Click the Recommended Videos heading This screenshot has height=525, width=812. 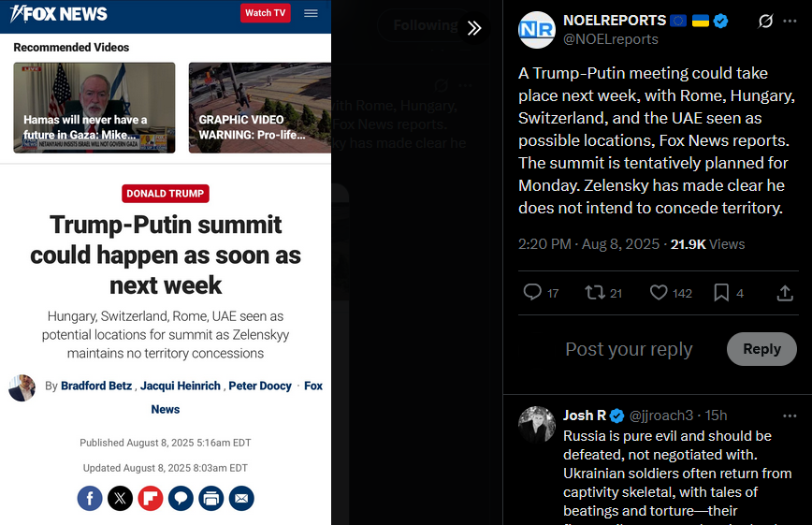pos(71,47)
